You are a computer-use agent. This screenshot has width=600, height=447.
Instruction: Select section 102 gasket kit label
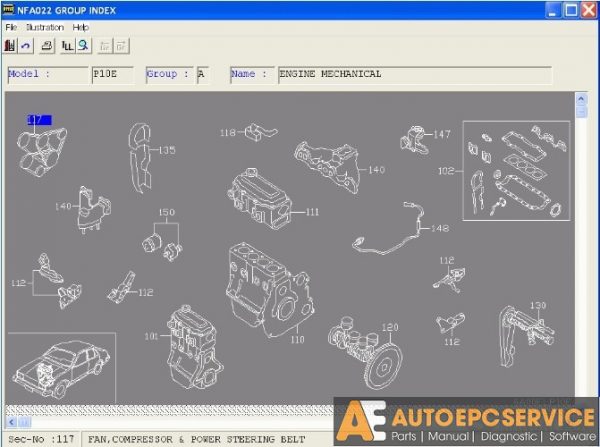[446, 171]
